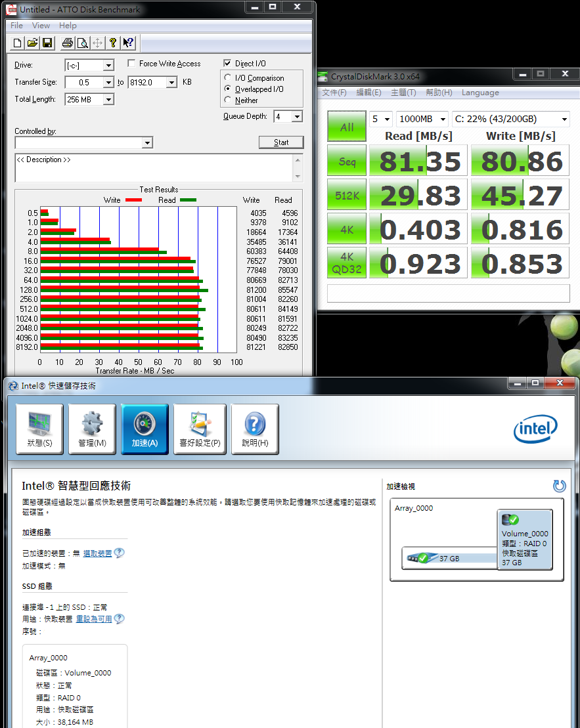Run the Seq test in CrystalDiskMark
Viewport: 580px width, 728px height.
[347, 161]
